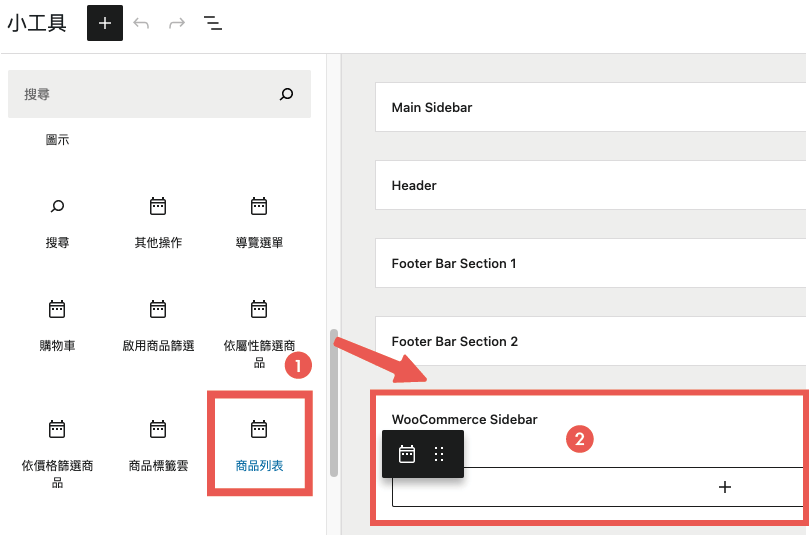Select the 圖示 block label
Viewport: 809px width, 536px height.
[x=57, y=140]
